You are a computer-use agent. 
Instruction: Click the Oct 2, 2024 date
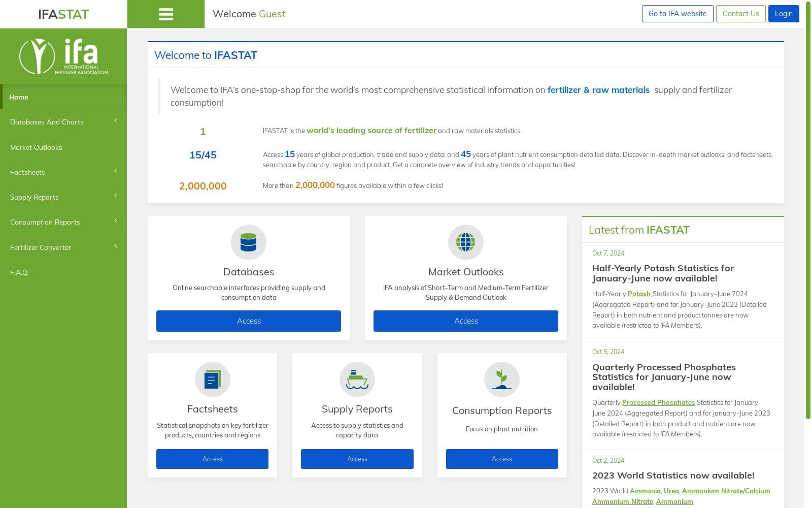[608, 460]
